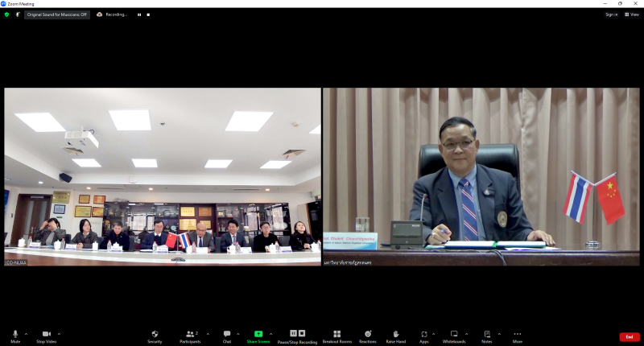Image resolution: width=644 pixels, height=346 pixels.
Task: Open the More menu
Action: tap(518, 335)
